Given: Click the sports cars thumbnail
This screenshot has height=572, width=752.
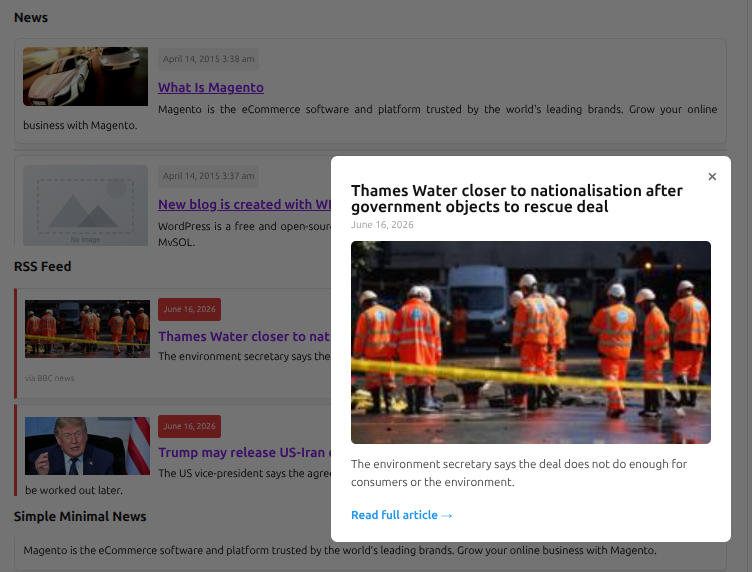Looking at the screenshot, I should (85, 76).
